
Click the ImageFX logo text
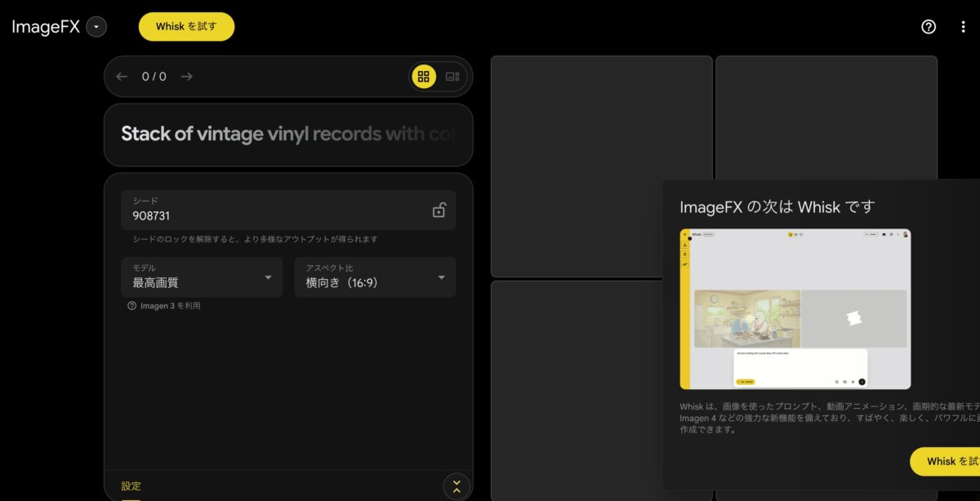pos(46,27)
